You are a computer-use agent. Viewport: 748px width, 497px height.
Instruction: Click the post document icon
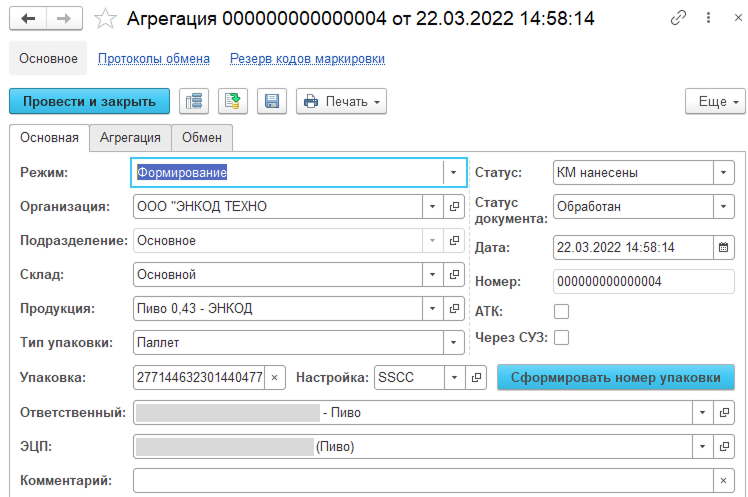tap(233, 102)
